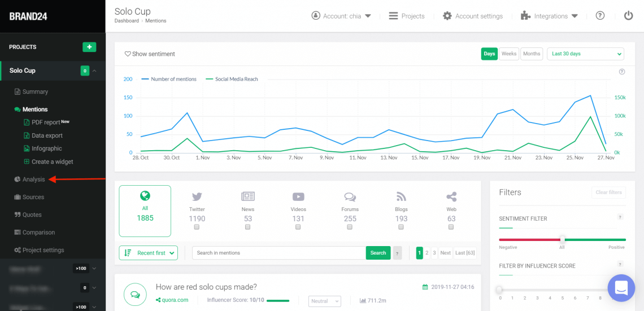Click the help question mark icon in top bar
This screenshot has height=311, width=644.
[x=600, y=16]
